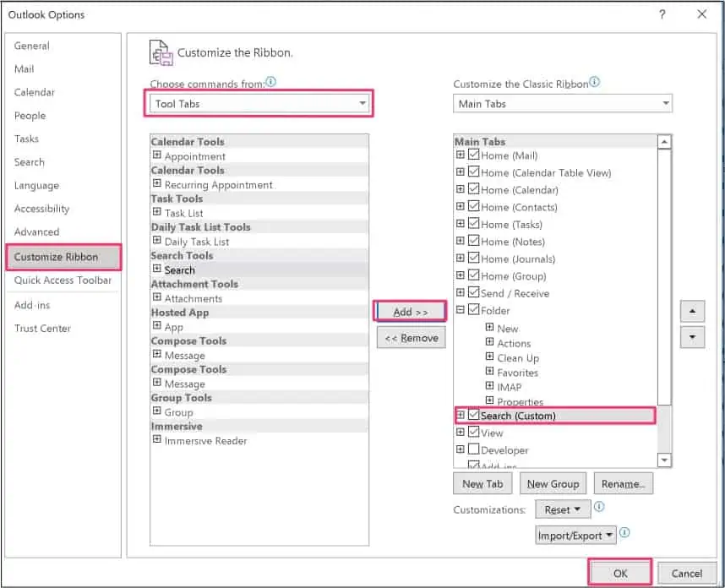Toggle the Home (Mail) checkbox

[x=473, y=155]
